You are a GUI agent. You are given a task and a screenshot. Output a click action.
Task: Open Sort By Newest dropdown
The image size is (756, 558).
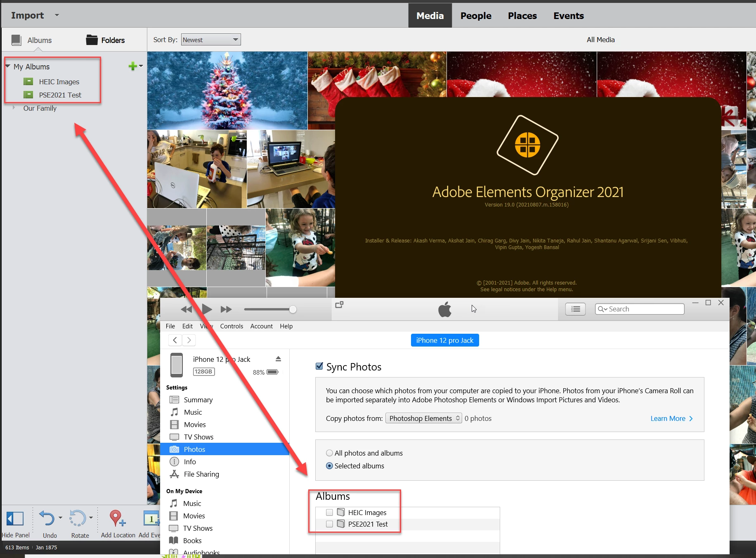[x=211, y=40]
